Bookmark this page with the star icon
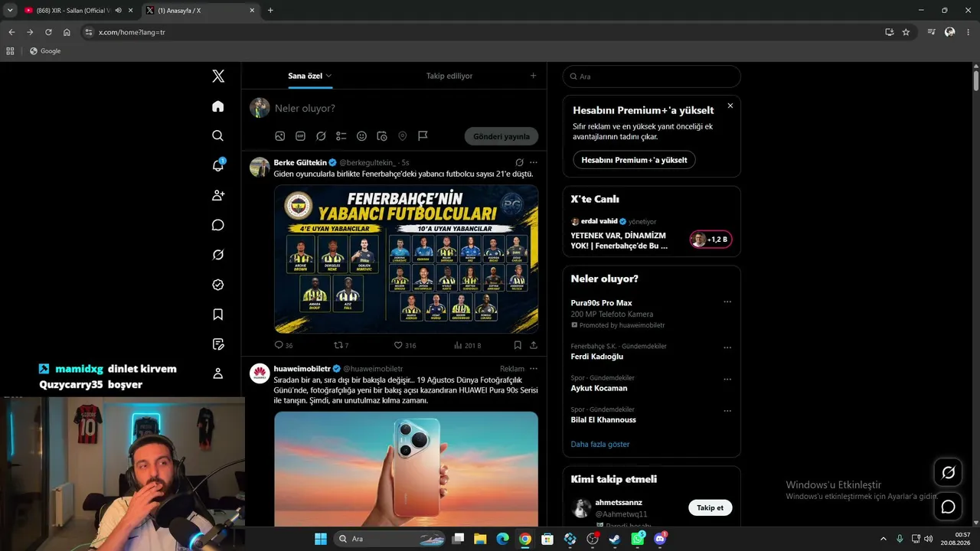The image size is (980, 551). 906,32
